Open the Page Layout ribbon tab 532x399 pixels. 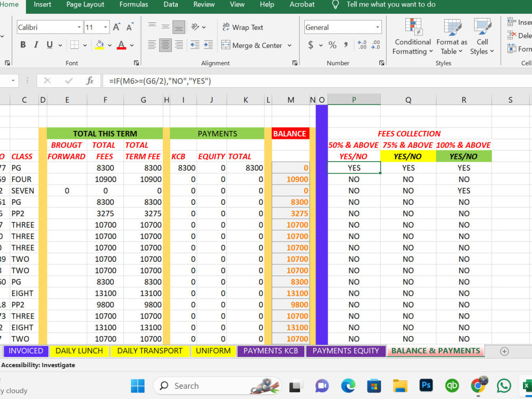[x=85, y=4]
